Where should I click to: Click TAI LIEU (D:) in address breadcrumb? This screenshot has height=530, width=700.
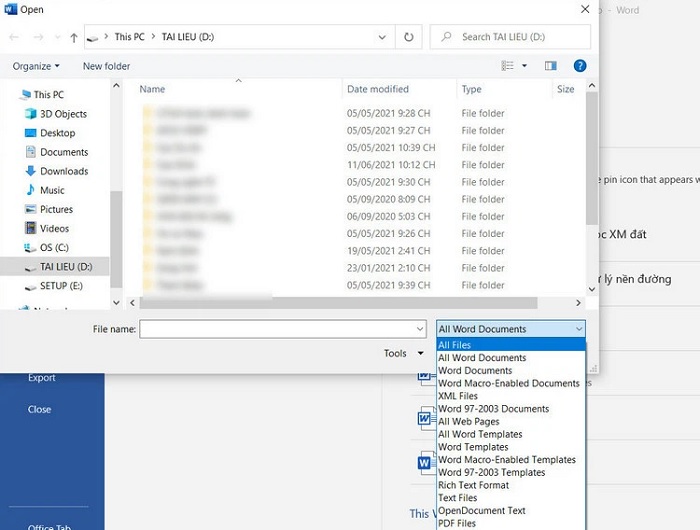188,37
